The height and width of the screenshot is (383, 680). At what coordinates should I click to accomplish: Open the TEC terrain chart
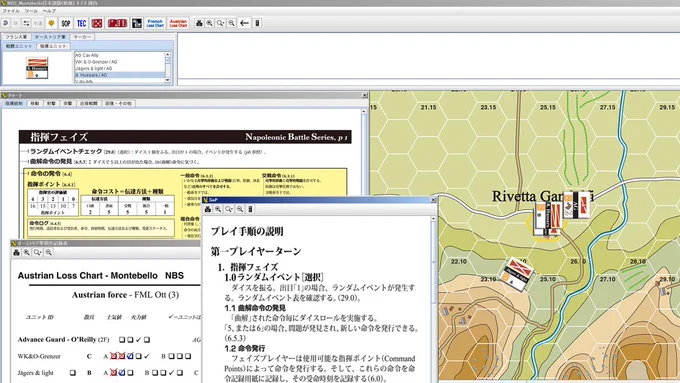click(x=82, y=23)
